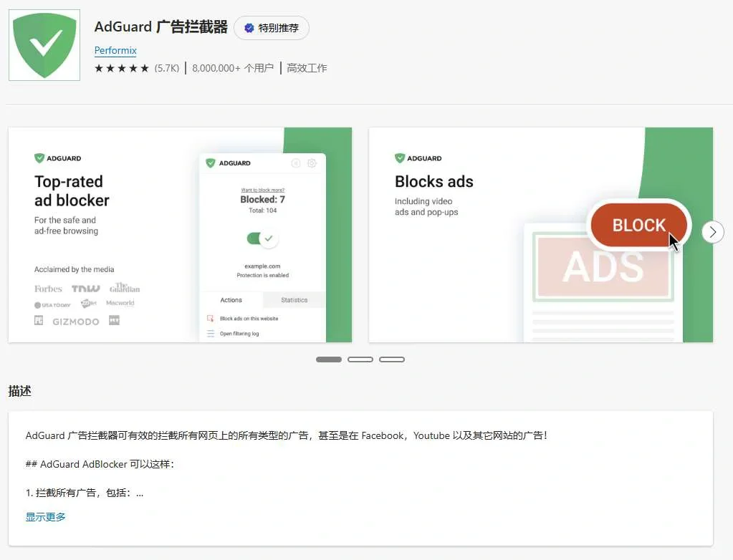The height and width of the screenshot is (560, 733).
Task: Click the 'example.com' domain text
Action: pos(262,266)
